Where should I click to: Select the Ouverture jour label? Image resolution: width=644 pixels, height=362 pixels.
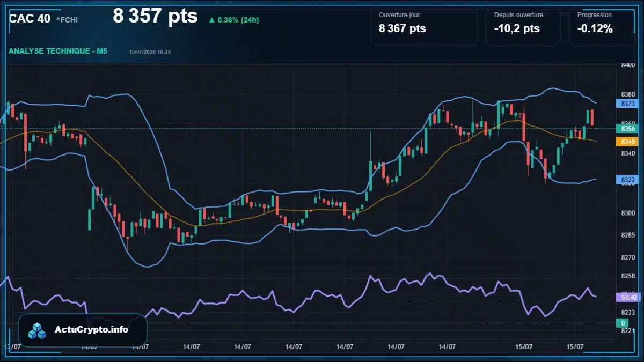pos(399,15)
